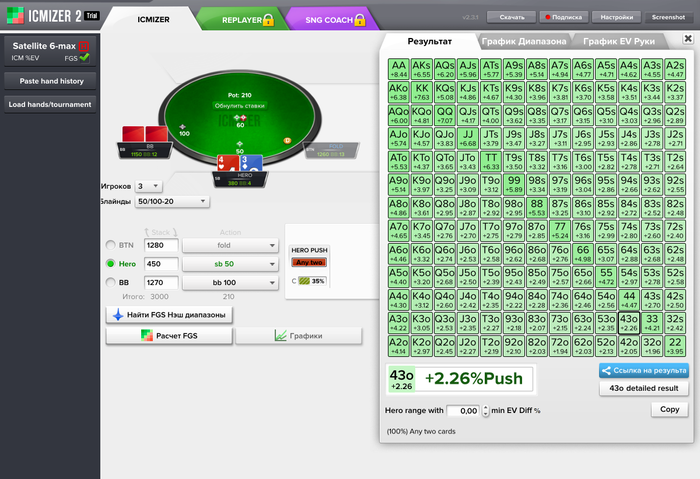Click Найти FGS Нэш диапазоны button
This screenshot has width=700, height=479.
pyautogui.click(x=169, y=315)
